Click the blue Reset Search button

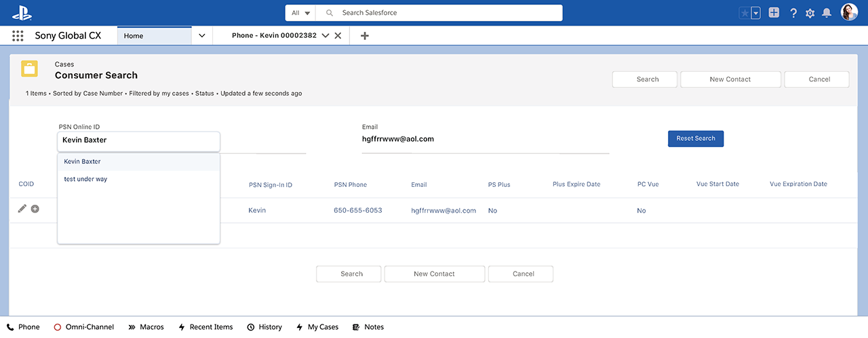click(x=695, y=139)
